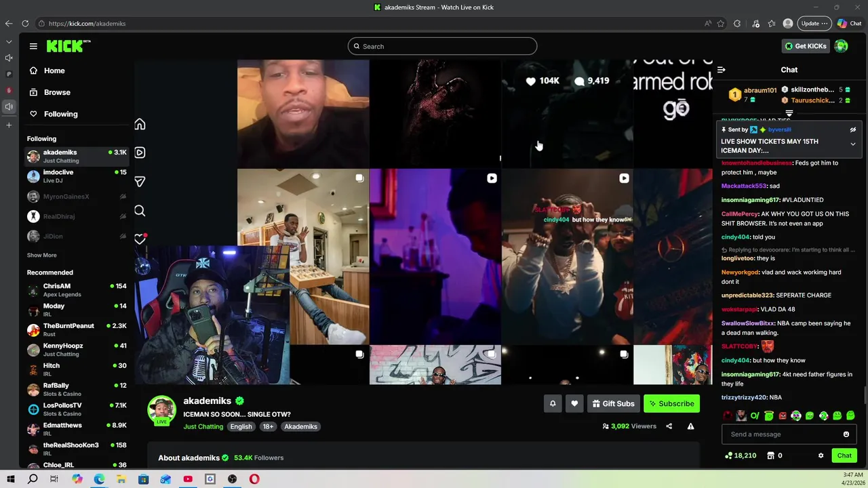Click the browser Update button

click(813, 23)
